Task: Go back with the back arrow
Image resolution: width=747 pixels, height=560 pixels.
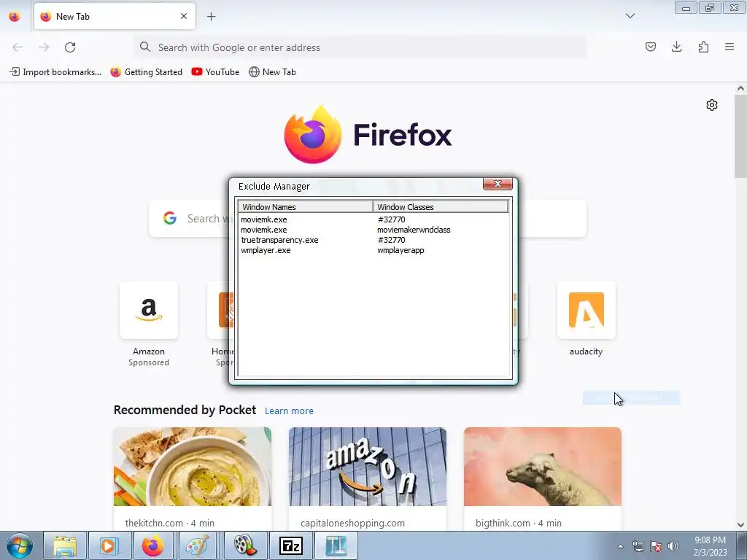Action: coord(18,47)
